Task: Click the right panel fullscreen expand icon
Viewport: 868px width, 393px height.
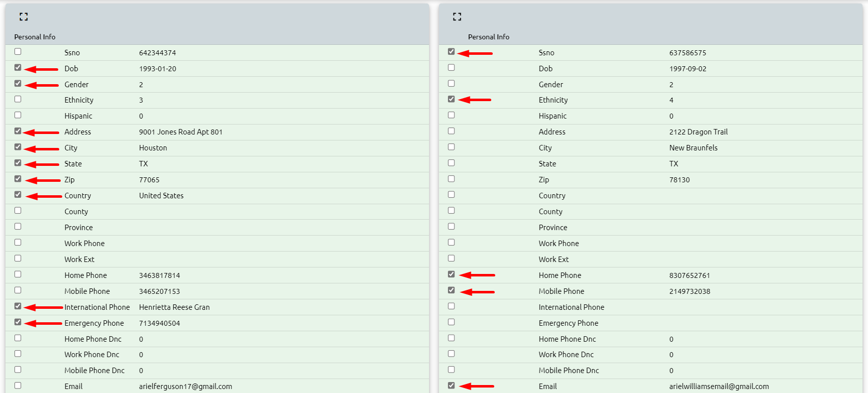Action: tap(457, 17)
